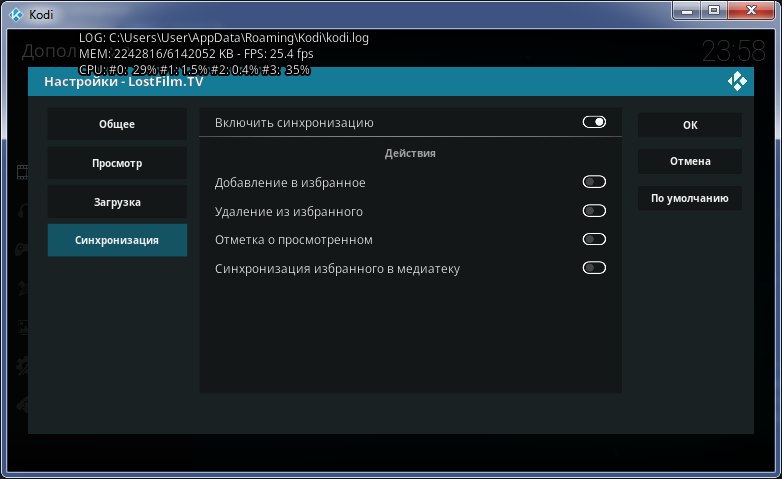Open the Общее settings category

point(117,124)
